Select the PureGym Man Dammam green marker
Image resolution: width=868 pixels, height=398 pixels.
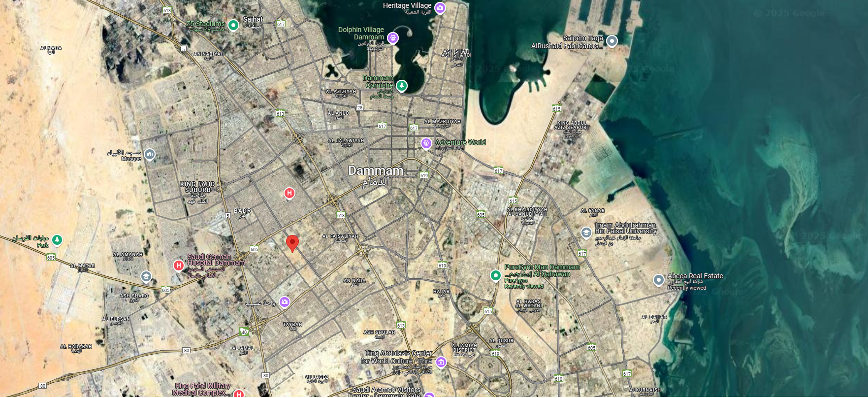point(495,275)
